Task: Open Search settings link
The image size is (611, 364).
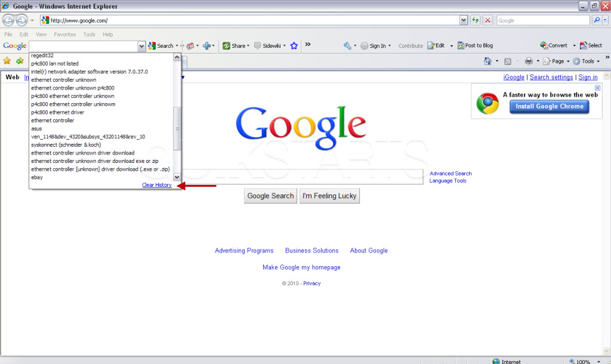Action: [551, 77]
